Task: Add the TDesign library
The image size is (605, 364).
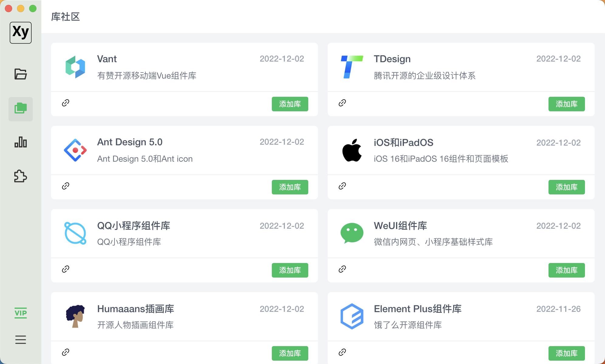Action: (566, 104)
